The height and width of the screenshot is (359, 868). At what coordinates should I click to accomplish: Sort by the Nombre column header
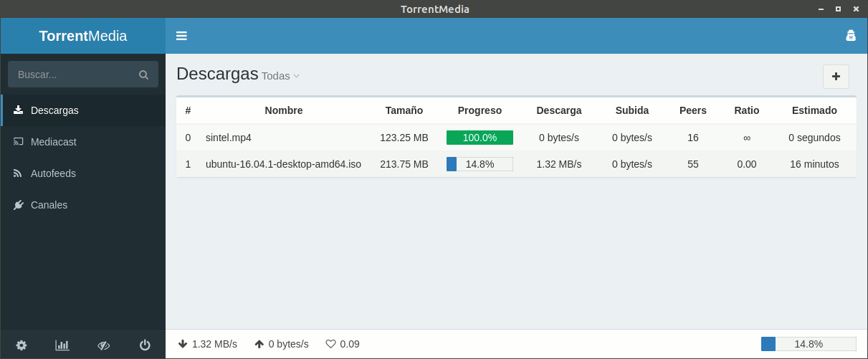point(284,110)
